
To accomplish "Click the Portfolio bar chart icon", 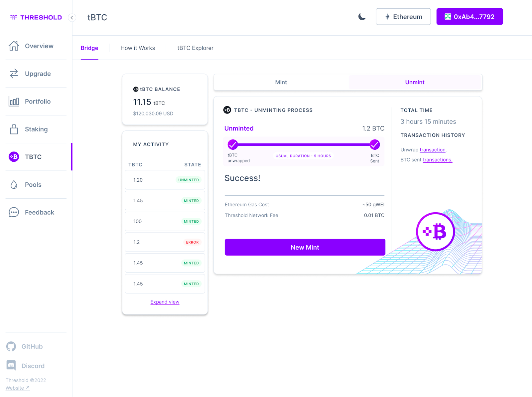I will pos(14,101).
